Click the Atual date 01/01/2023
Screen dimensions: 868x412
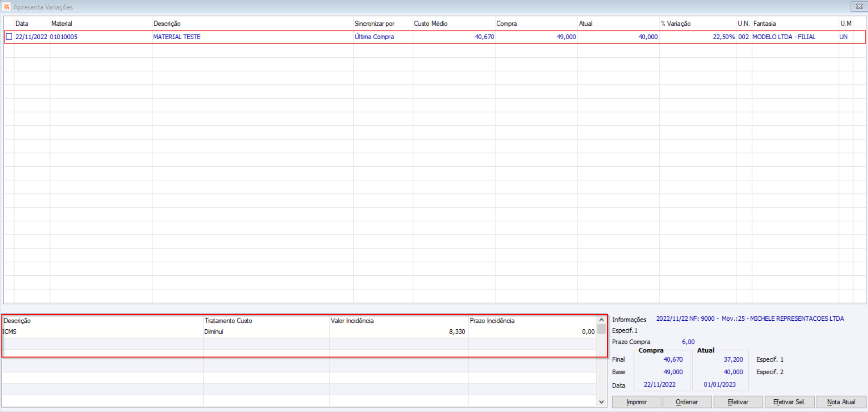point(720,385)
